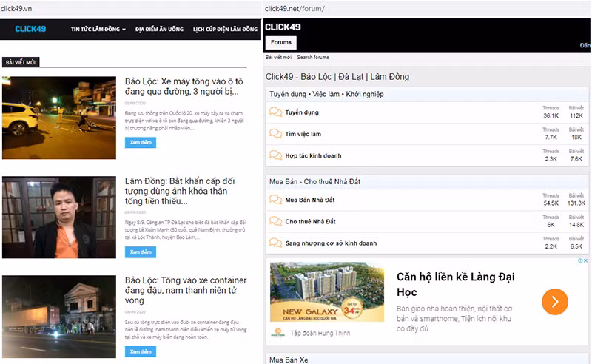Click the ad description about bàn giao nhà hoàn thiện
Viewport: 592px width, 364px height.
point(454,319)
